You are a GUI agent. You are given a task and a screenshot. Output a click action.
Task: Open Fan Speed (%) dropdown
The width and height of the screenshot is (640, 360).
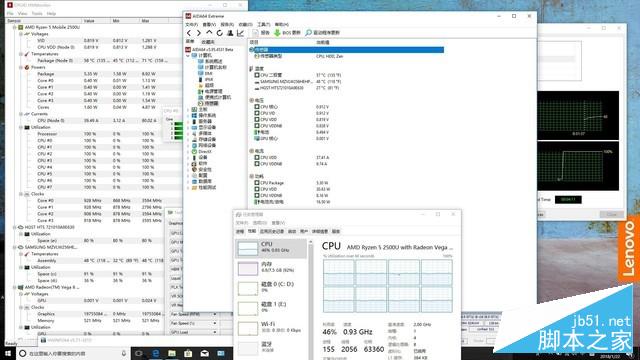tap(215, 323)
